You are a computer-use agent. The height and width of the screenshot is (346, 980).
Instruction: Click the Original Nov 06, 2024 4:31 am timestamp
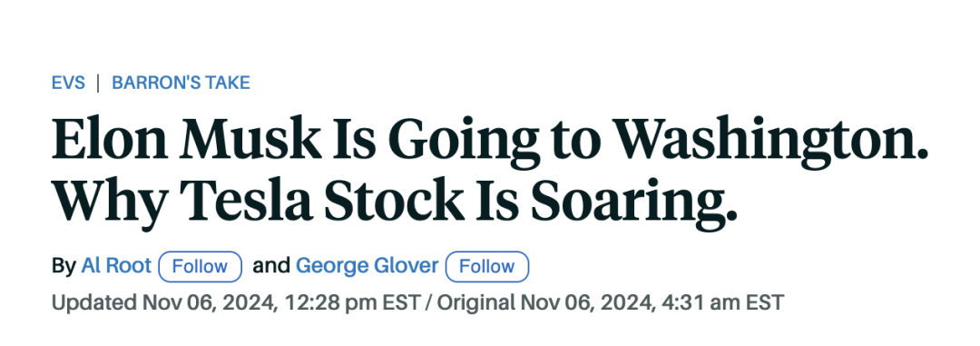610,302
